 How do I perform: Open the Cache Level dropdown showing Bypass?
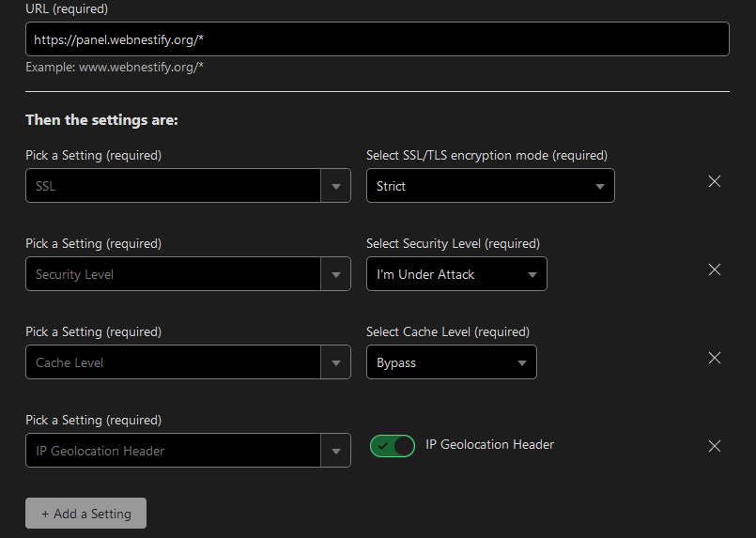click(451, 362)
